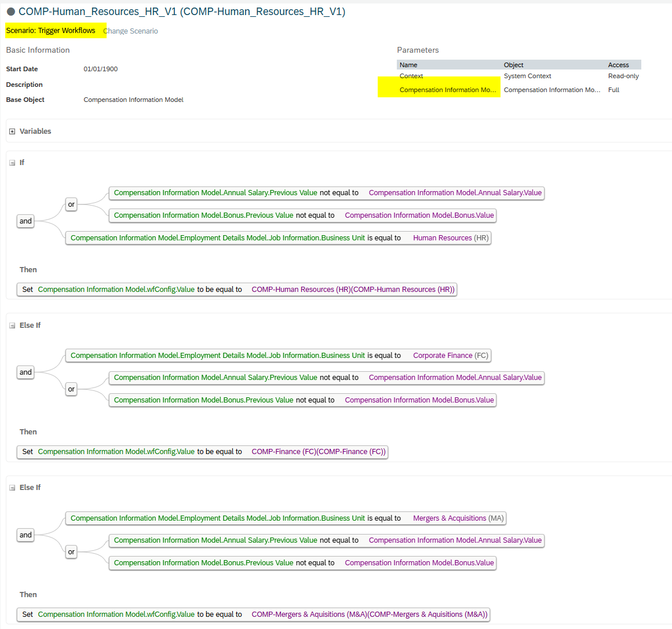Screen dimensions: 672x629
Task: Click 'or' operator in Corporate Finance condition
Action: [x=71, y=389]
